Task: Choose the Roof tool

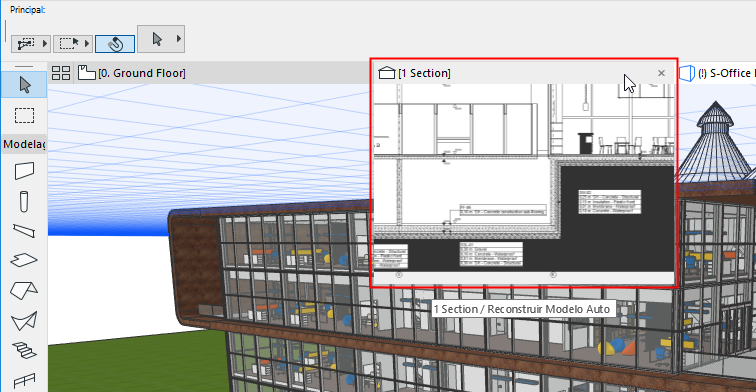Action: point(24,290)
